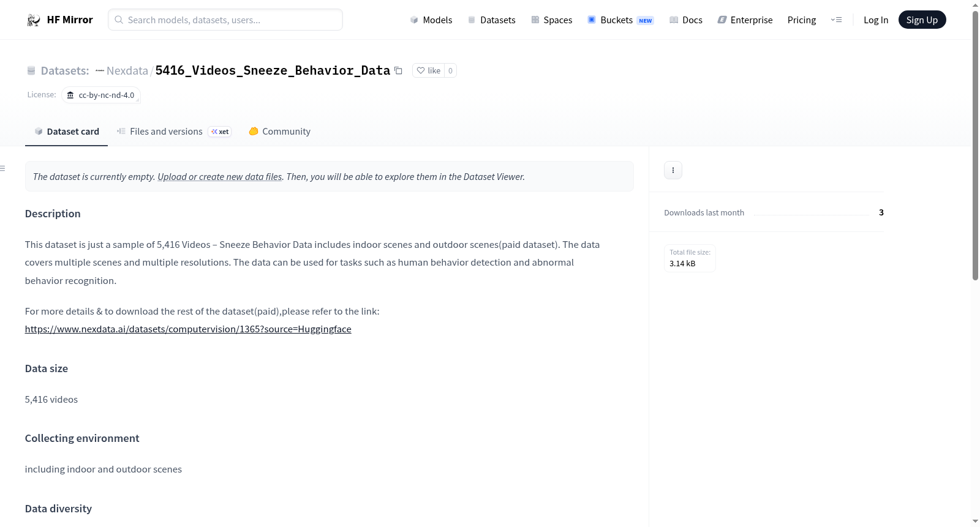
Task: Go to Enterprise page
Action: click(x=745, y=20)
